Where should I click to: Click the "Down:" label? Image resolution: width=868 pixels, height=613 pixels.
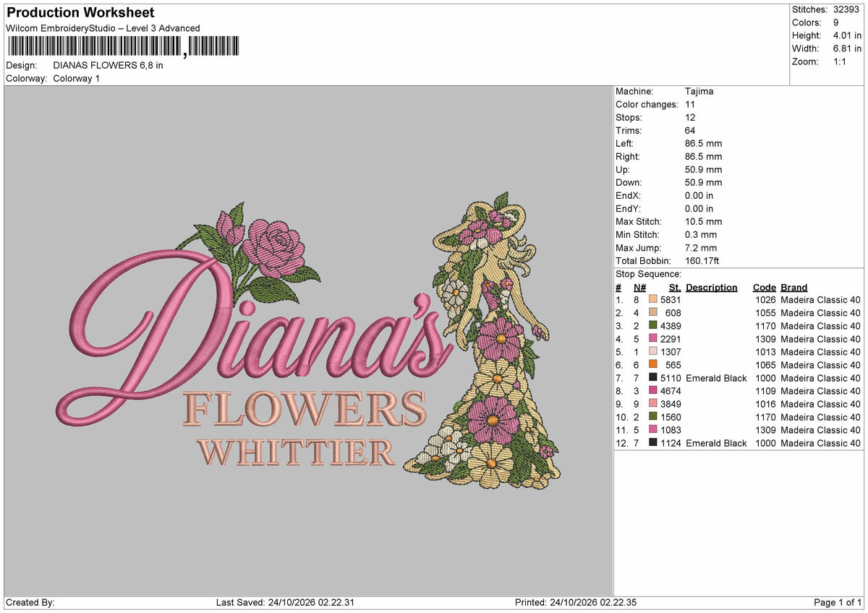(x=629, y=183)
